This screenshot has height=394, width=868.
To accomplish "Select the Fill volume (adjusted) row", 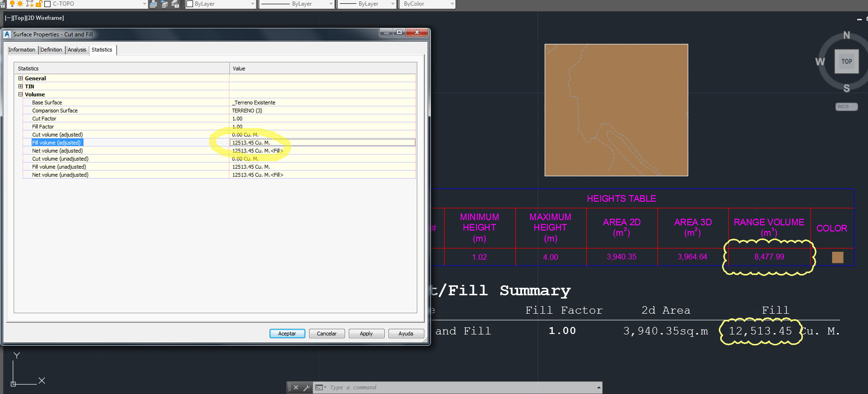I will point(219,143).
